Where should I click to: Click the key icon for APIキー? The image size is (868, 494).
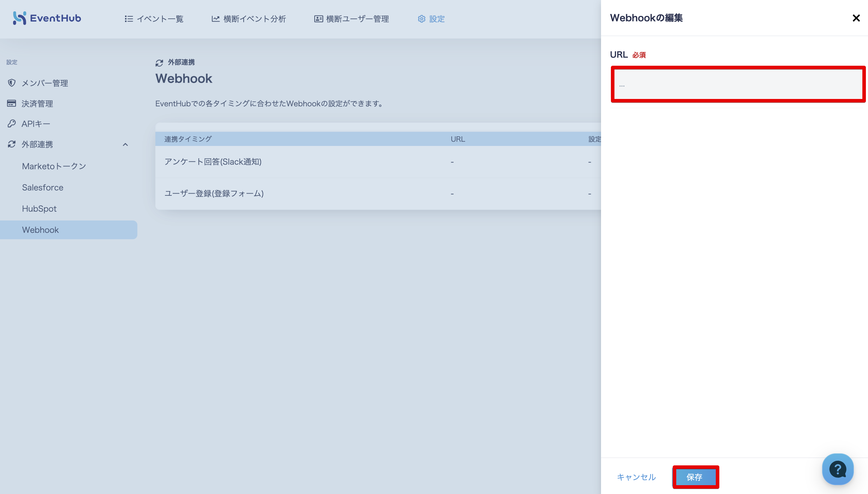click(12, 123)
